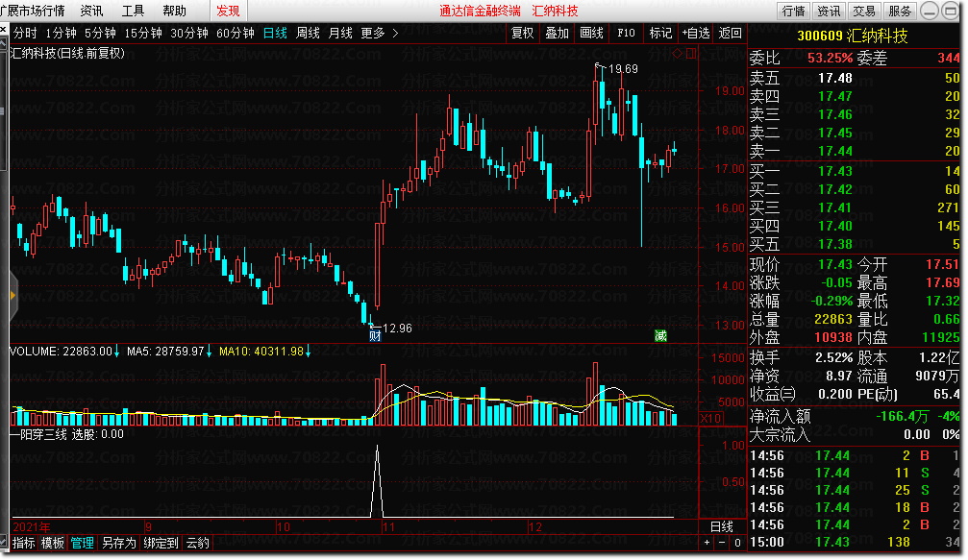Select the 周线 weekly timeframe
Viewport: 968px width, 560px height.
point(308,34)
